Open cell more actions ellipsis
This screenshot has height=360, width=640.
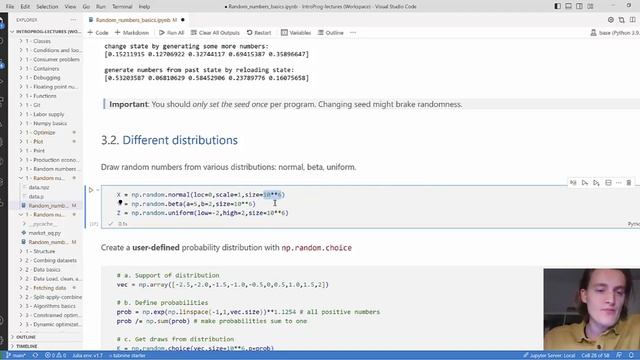(619, 183)
